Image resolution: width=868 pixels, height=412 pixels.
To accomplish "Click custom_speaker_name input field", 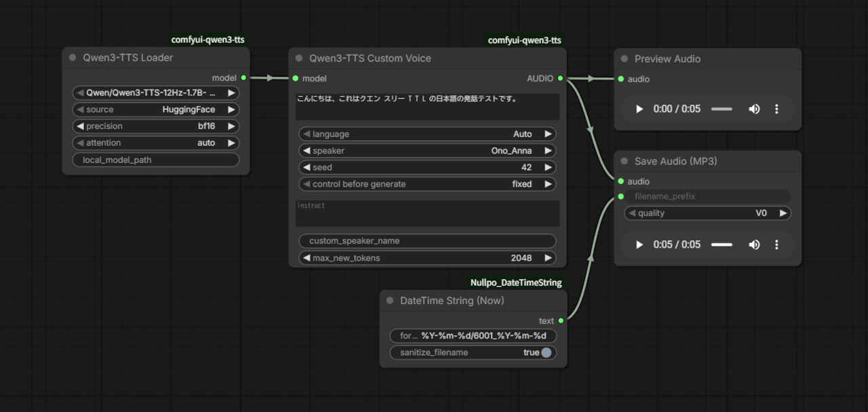I will click(427, 241).
